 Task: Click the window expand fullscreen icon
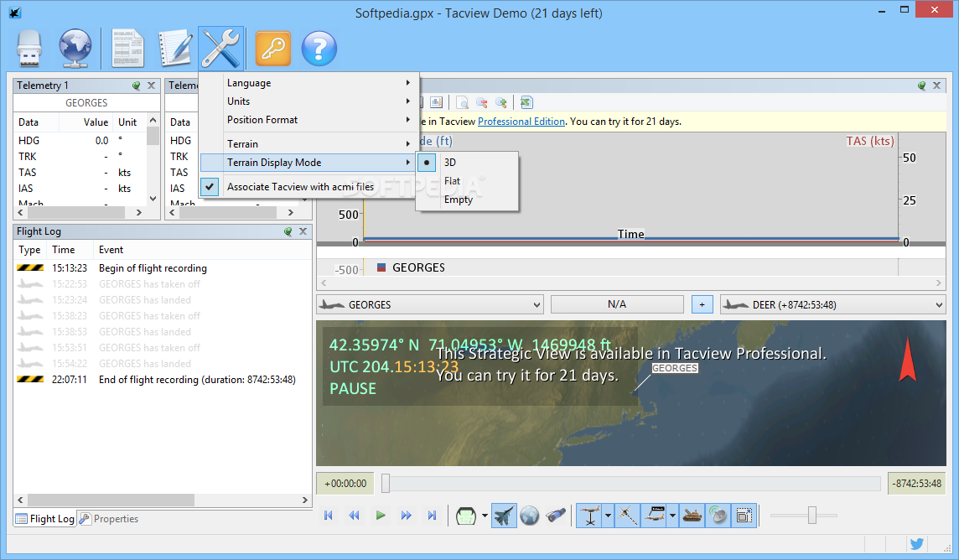pos(744,516)
